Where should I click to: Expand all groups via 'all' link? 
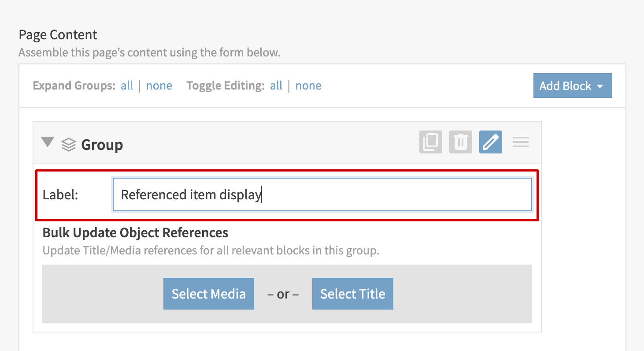pyautogui.click(x=127, y=86)
